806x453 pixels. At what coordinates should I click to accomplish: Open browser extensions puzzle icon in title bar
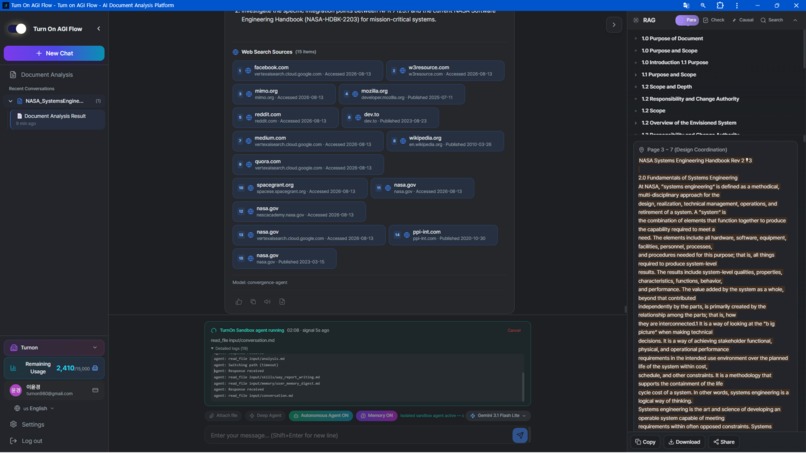click(x=720, y=5)
